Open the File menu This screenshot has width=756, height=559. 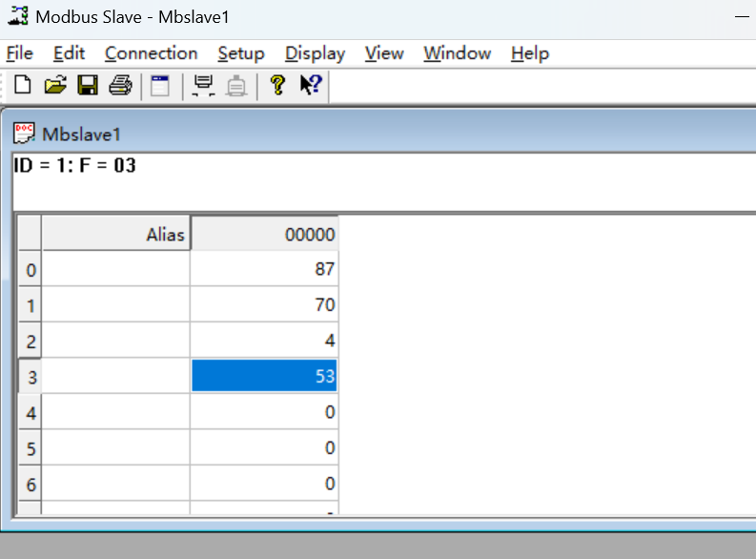pos(20,53)
